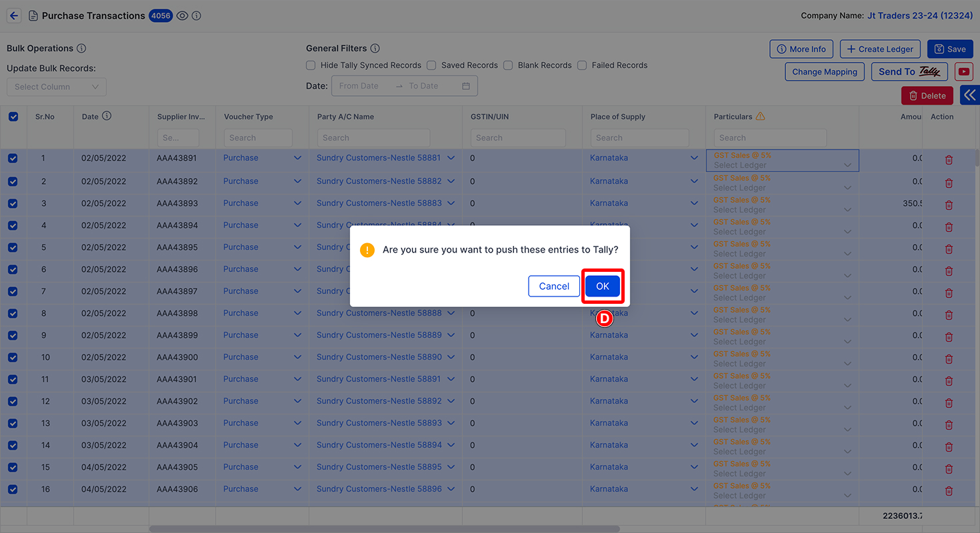Click the Change Mapping button

click(x=825, y=72)
